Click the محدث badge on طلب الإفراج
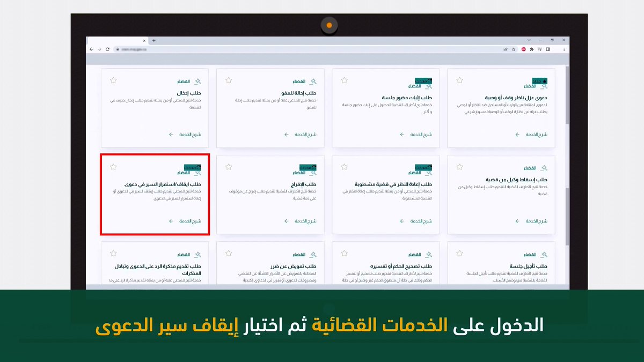The height and width of the screenshot is (362, 644). click(x=308, y=167)
